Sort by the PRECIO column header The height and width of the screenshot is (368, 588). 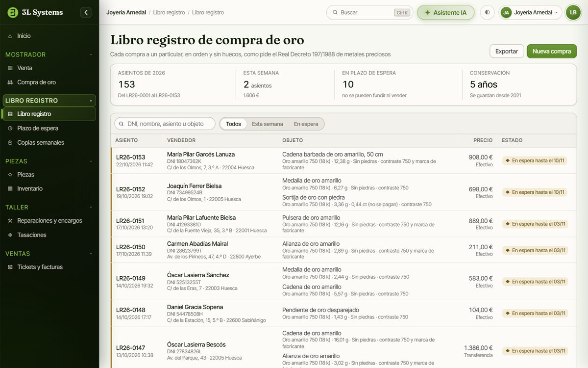[483, 140]
